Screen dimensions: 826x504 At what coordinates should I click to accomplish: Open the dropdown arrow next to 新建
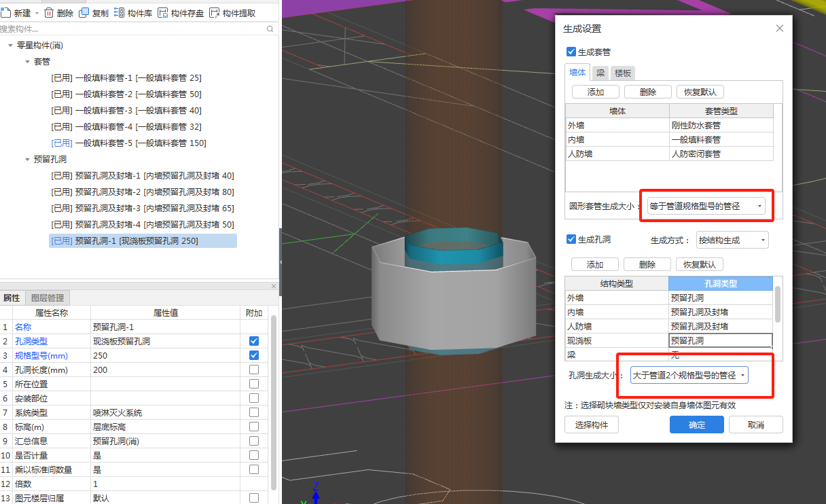[37, 14]
